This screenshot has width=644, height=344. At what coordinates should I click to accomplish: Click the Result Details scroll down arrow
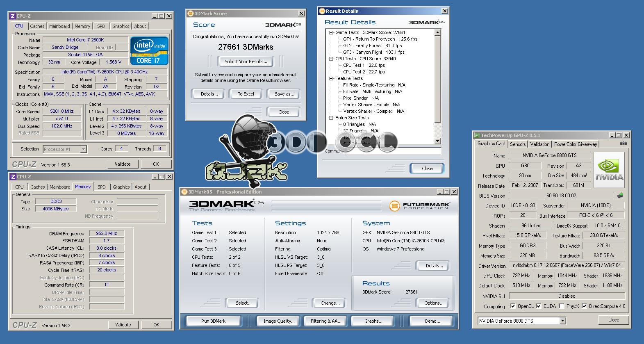(437, 141)
